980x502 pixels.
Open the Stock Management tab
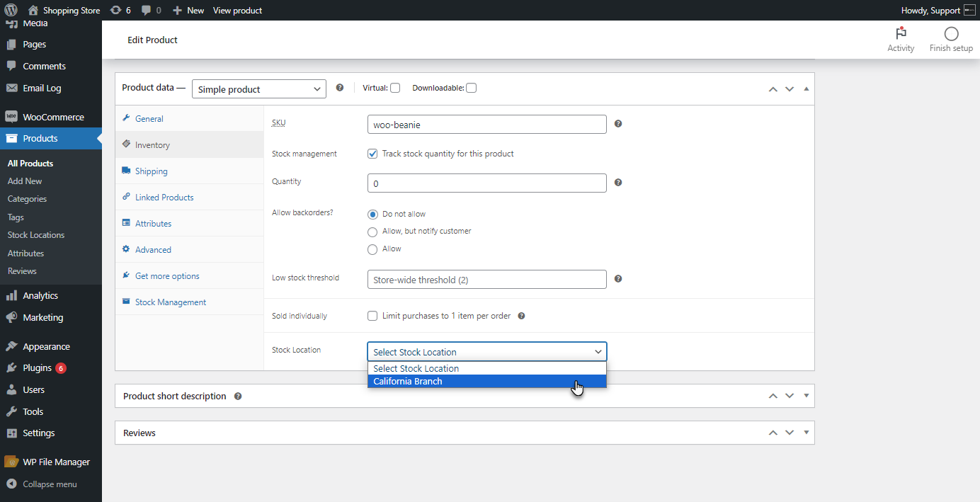189,302
